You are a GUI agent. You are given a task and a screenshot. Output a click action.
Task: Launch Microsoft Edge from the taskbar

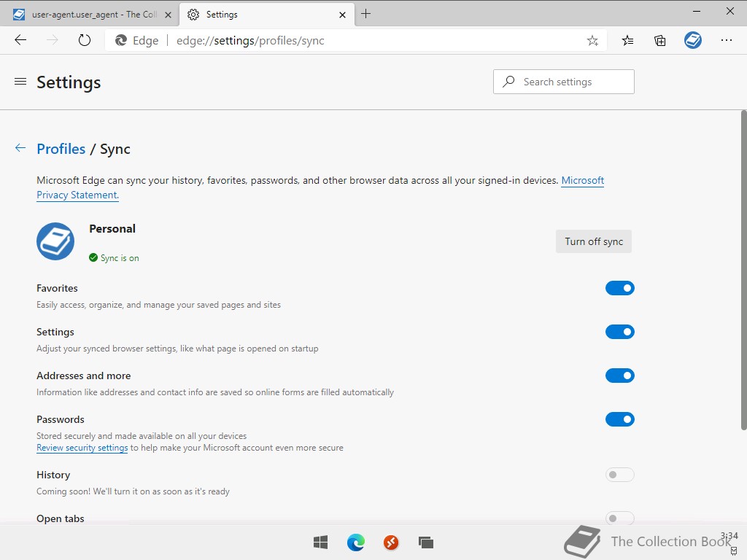(356, 542)
